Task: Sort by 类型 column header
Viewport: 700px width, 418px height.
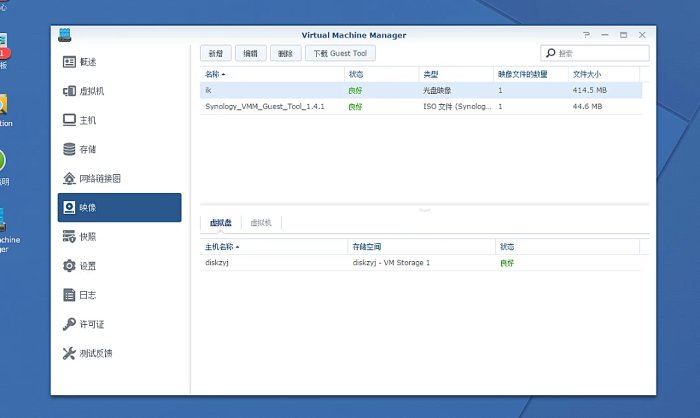Action: pos(456,74)
